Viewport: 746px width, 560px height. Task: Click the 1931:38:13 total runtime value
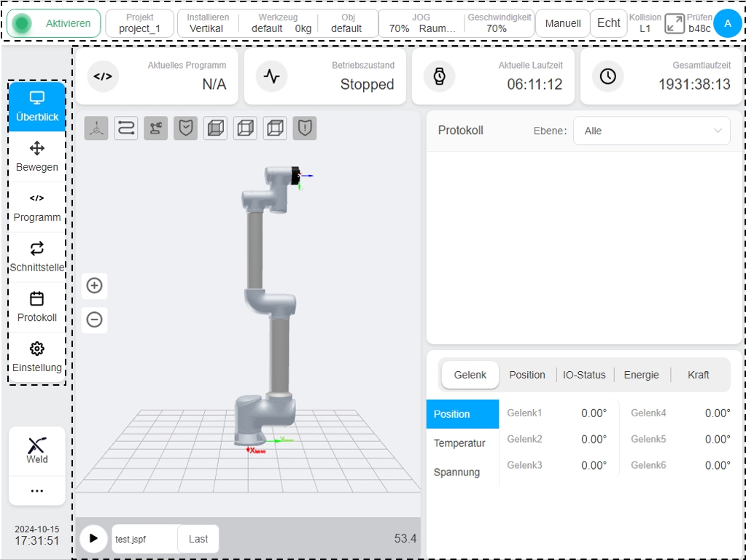[694, 84]
